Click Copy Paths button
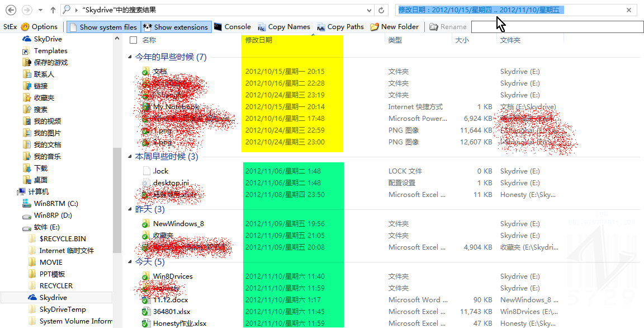Image resolution: width=644 pixels, height=328 pixels. pos(340,27)
